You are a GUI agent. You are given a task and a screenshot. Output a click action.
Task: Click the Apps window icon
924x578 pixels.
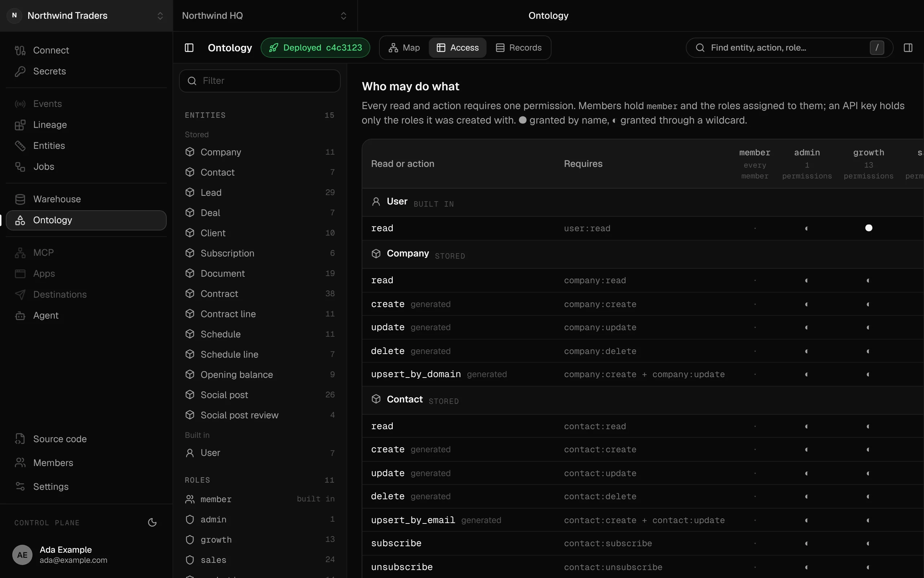point(20,274)
